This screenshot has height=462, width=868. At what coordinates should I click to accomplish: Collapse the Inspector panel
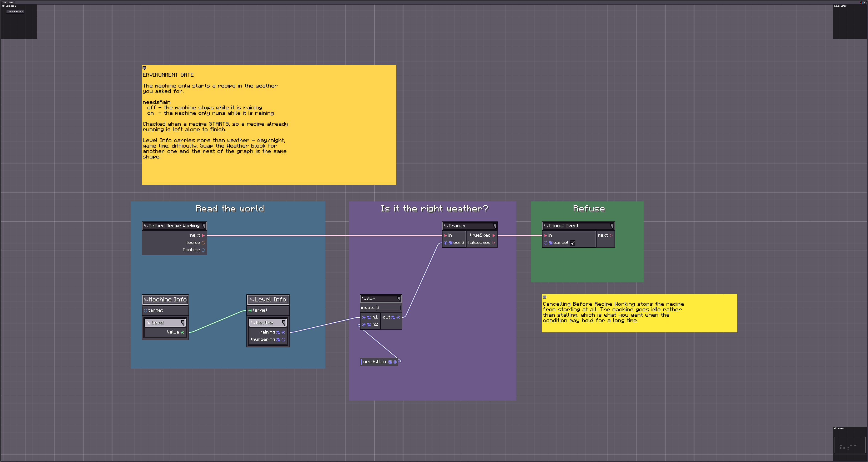834,6
